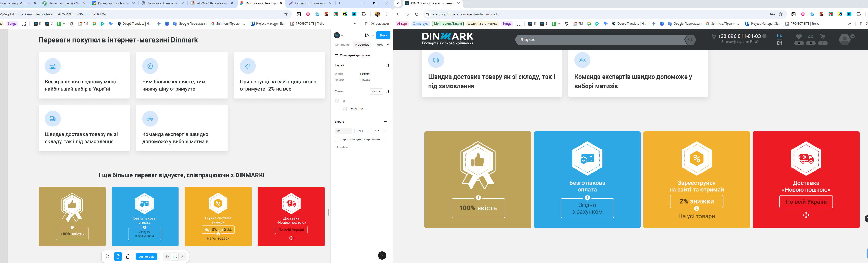Open the 99% zoom dropdown
The image size is (868, 263).
(x=383, y=45)
